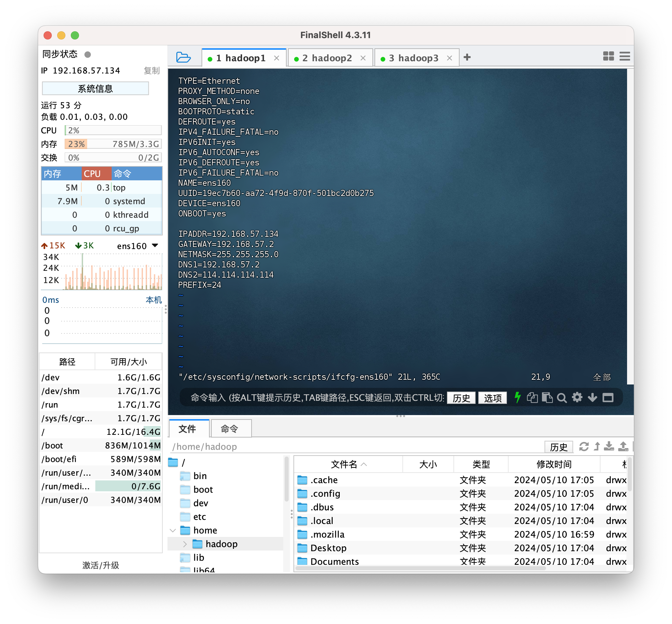Collapse the home folder in tree
The width and height of the screenshot is (672, 624).
[x=173, y=530]
